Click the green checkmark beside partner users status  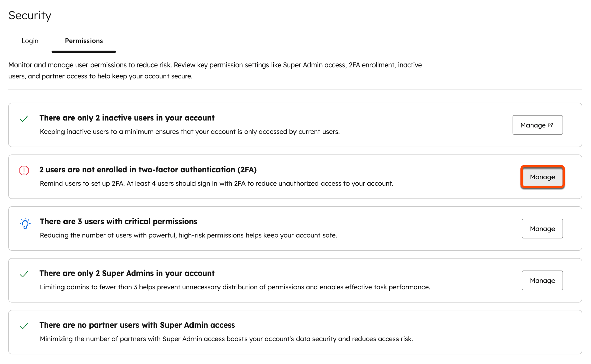tap(23, 326)
